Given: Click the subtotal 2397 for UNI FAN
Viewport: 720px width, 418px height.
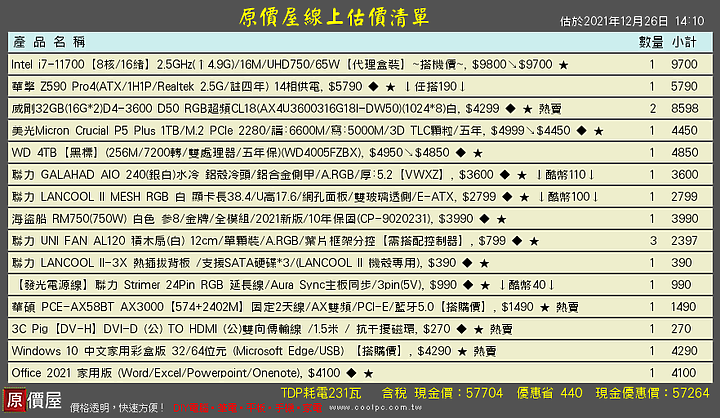Looking at the screenshot, I should [x=684, y=241].
